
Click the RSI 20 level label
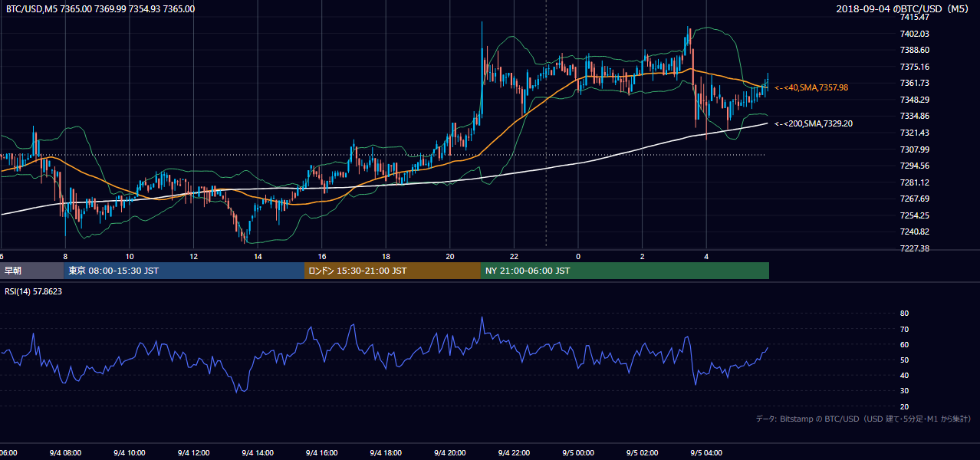click(904, 406)
